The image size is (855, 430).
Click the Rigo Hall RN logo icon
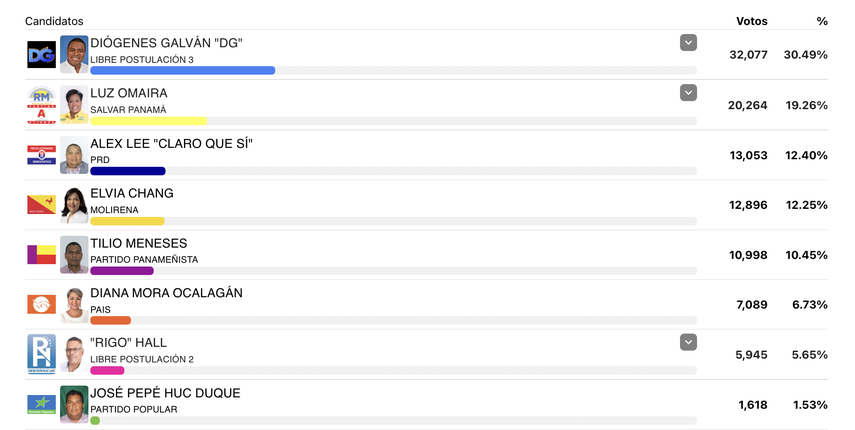41,354
